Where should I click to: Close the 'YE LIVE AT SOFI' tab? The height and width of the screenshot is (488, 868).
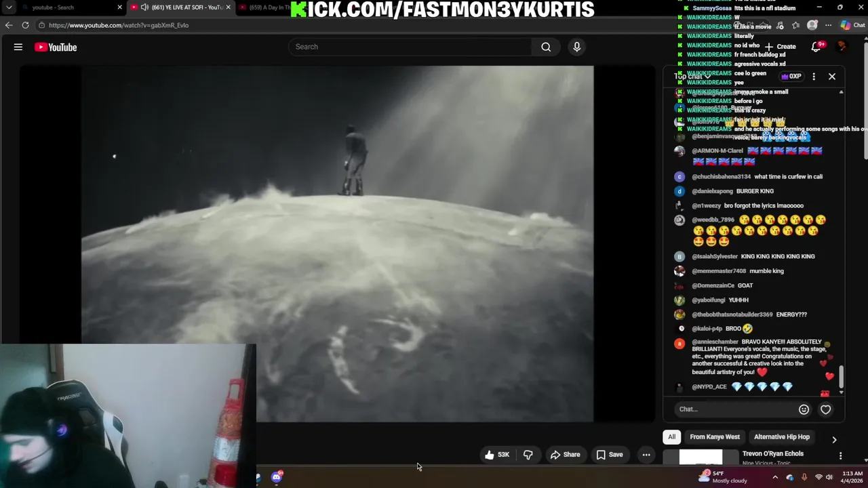[228, 7]
